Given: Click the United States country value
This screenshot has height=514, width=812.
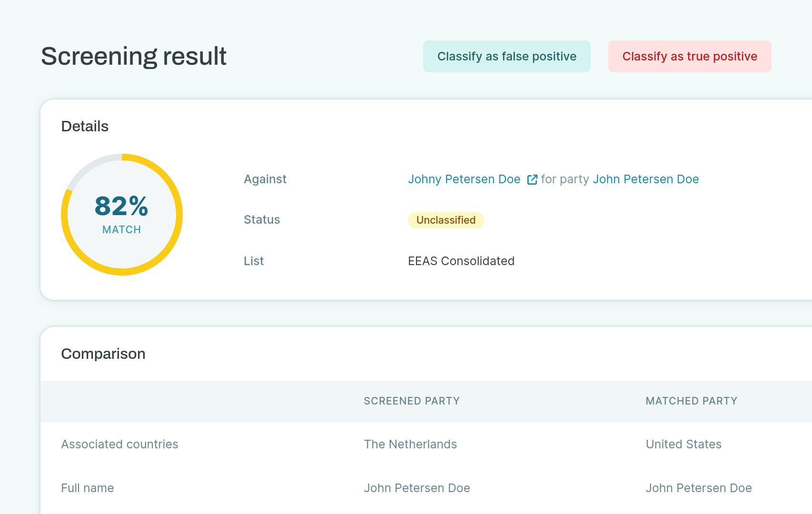Looking at the screenshot, I should click(683, 444).
